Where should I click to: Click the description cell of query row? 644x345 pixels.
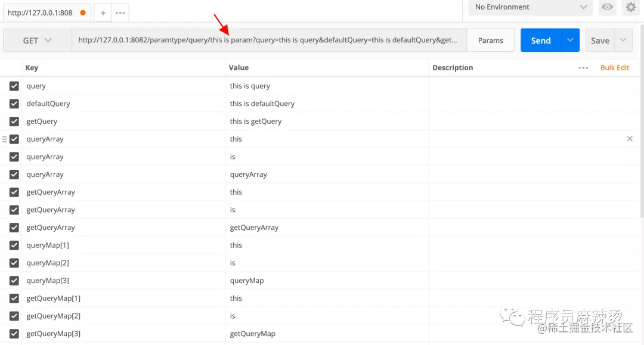point(533,86)
